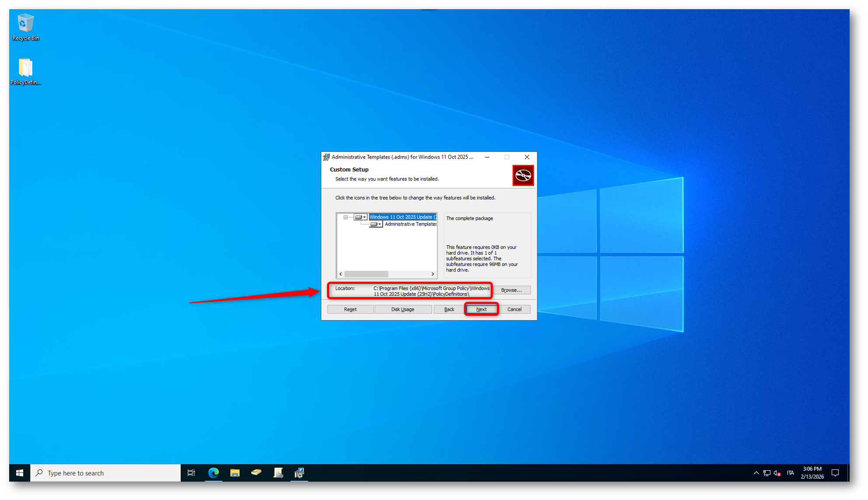Click the feature tree horizontal scrollbar thumb

(x=366, y=274)
